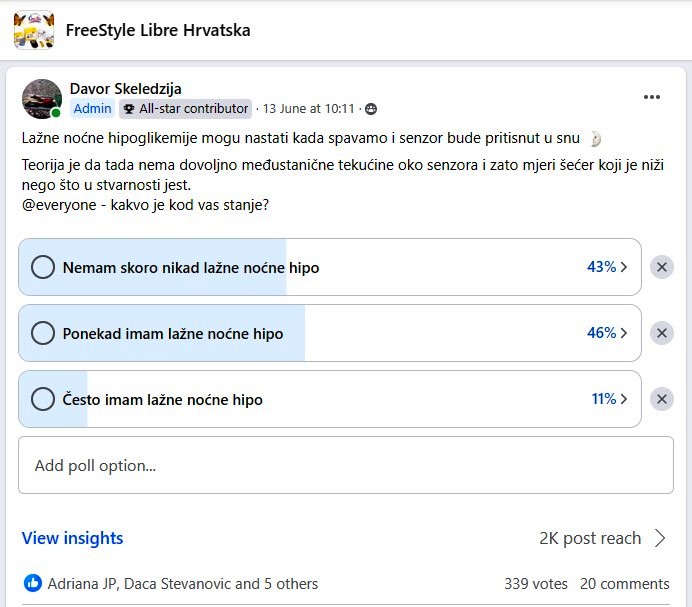Expand voters for the 11% option
Viewport: 692px width, 607px height.
tap(609, 399)
